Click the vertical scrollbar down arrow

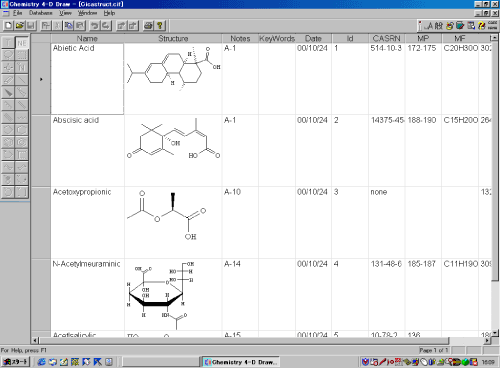(x=495, y=333)
